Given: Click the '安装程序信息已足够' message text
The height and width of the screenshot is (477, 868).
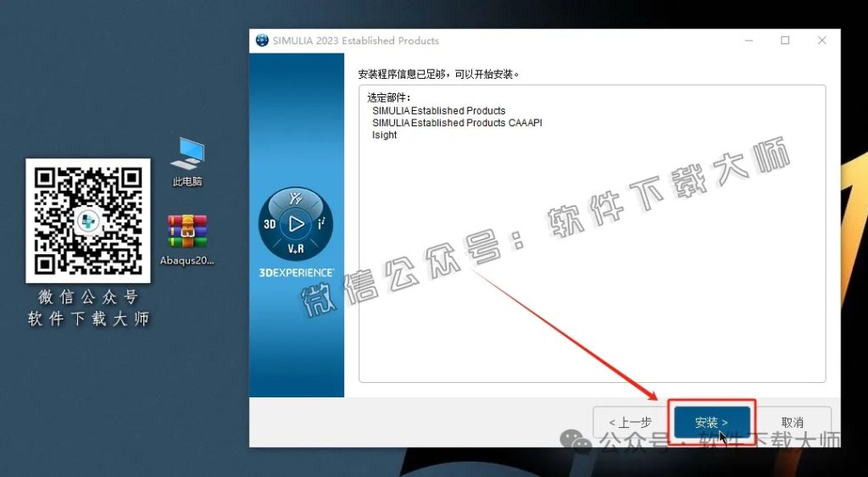Looking at the screenshot, I should pos(439,74).
